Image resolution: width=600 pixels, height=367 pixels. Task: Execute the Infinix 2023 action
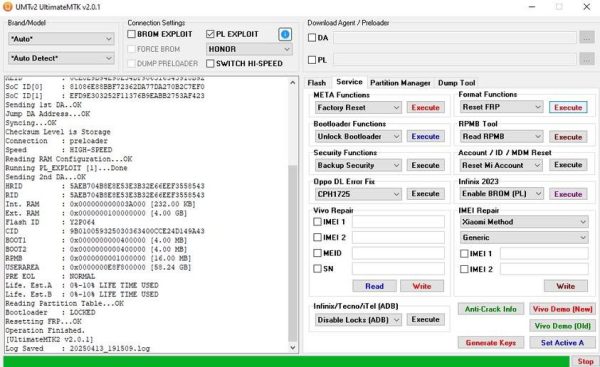click(x=568, y=194)
